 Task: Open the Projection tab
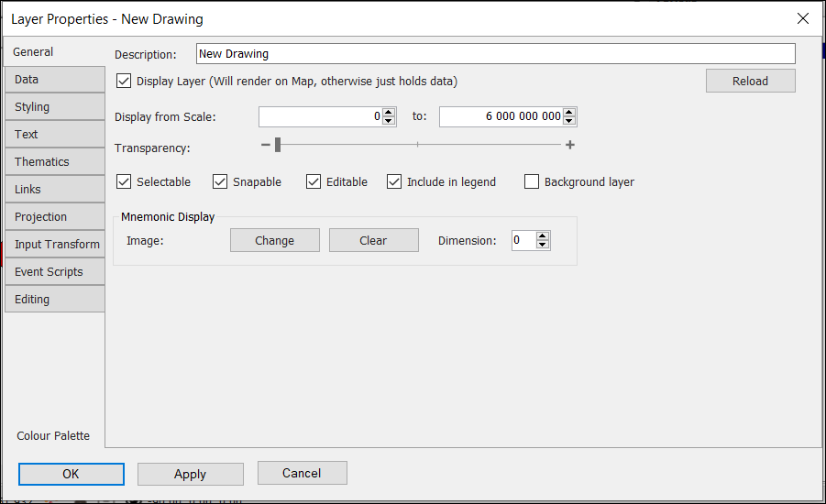pos(54,217)
